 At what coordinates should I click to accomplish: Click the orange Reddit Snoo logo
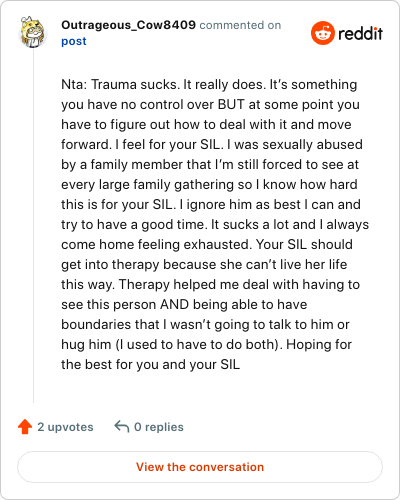pyautogui.click(x=323, y=33)
